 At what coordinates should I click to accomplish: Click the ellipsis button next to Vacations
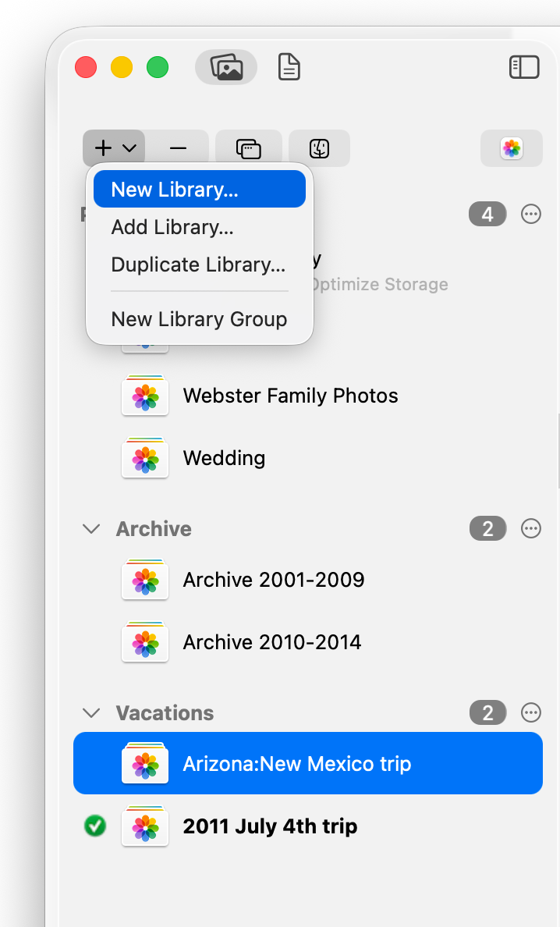pyautogui.click(x=530, y=712)
